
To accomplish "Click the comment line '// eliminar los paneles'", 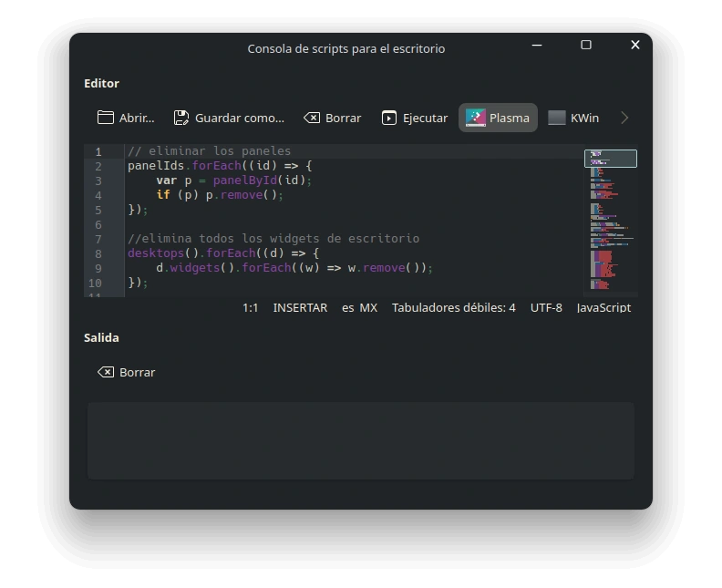I will click(209, 151).
